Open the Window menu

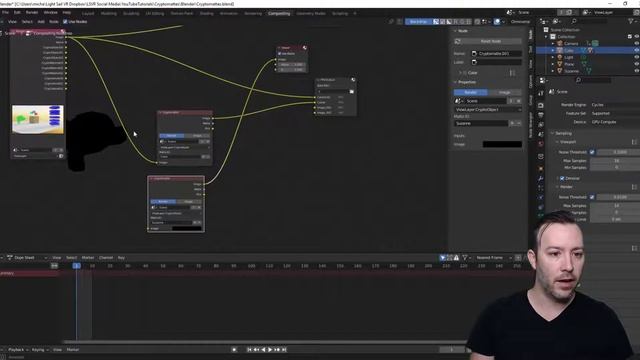click(x=51, y=13)
